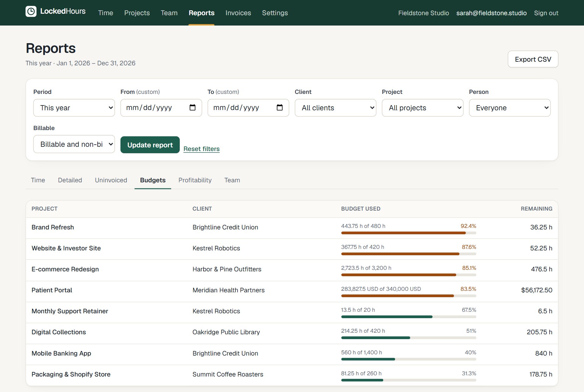Click the Monthly Support Retainer progress bar
The image size is (584, 392).
click(x=408, y=317)
